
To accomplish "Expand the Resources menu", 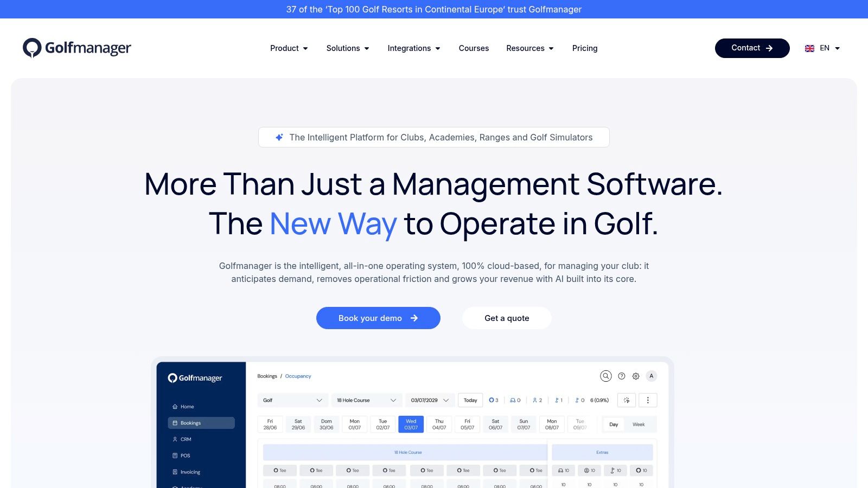I will coord(530,48).
